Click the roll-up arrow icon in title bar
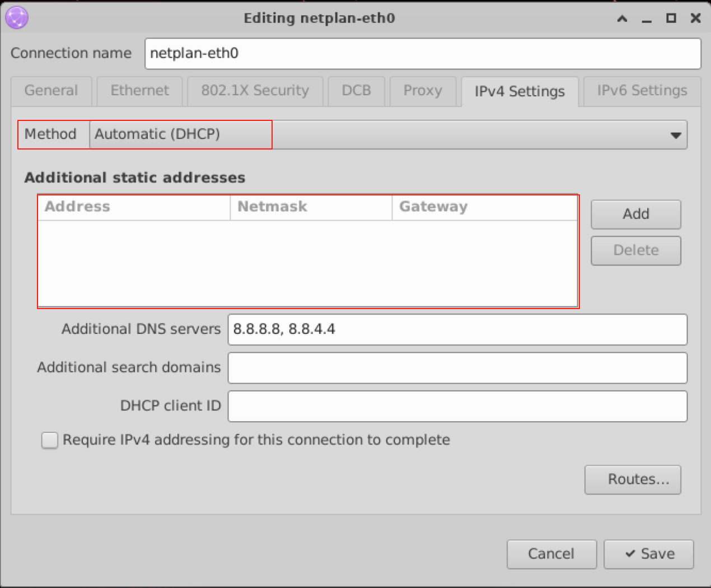 click(622, 18)
